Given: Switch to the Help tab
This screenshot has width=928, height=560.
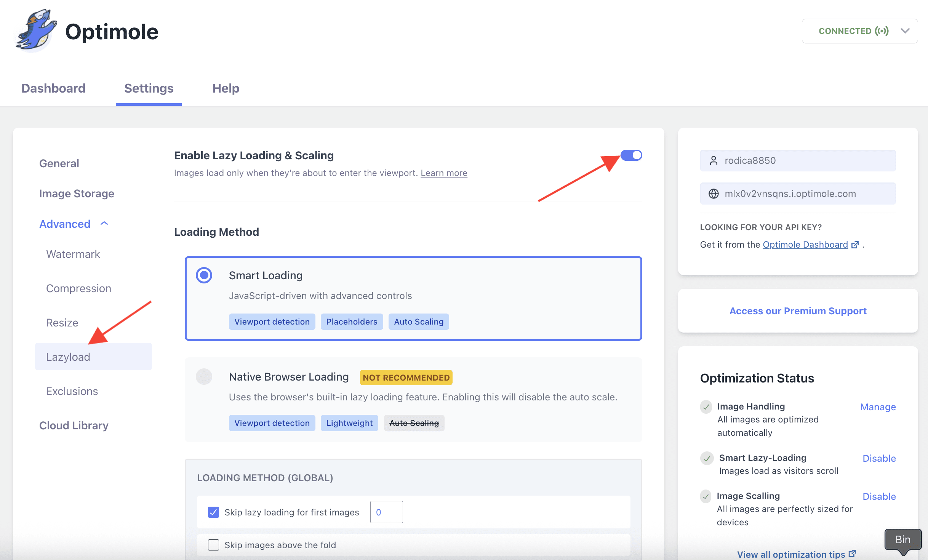Looking at the screenshot, I should pos(226,88).
